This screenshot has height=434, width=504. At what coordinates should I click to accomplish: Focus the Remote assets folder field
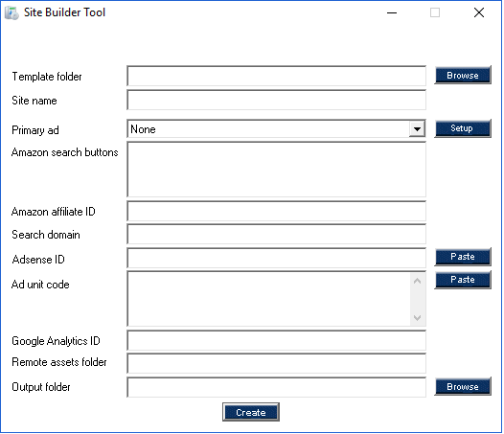click(x=276, y=363)
